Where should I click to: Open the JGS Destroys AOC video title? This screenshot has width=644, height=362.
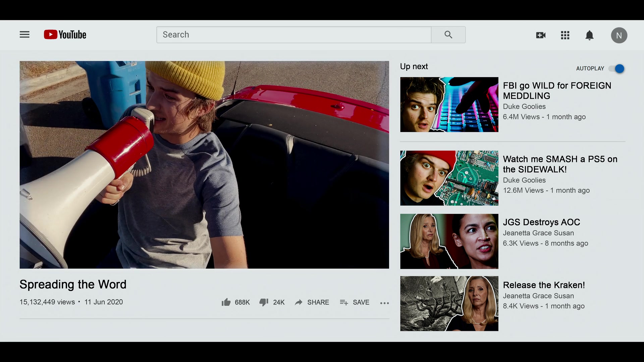tap(541, 222)
